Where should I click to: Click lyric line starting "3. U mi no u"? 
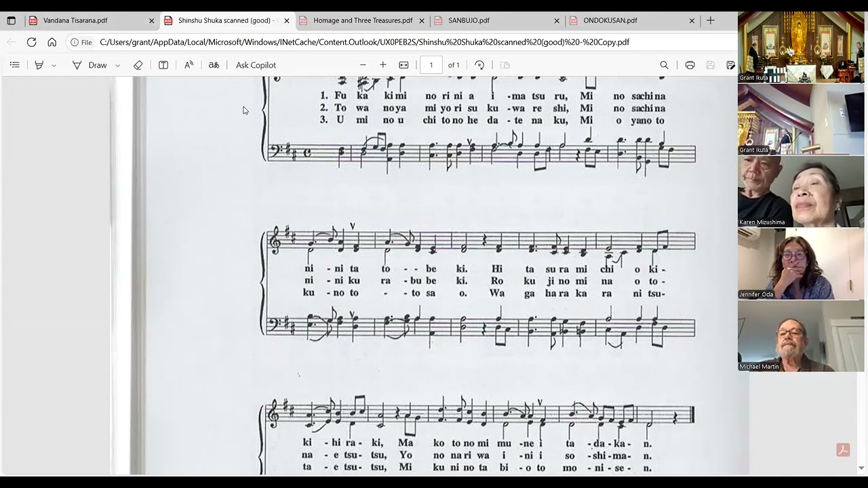492,121
